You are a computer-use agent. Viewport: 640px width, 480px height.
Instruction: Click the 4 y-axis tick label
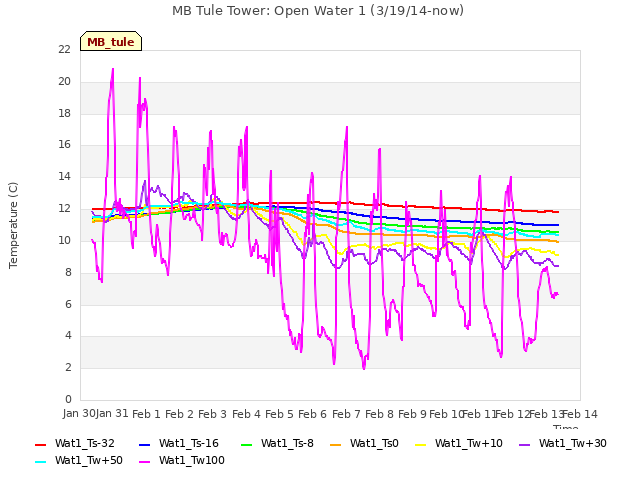click(68, 336)
